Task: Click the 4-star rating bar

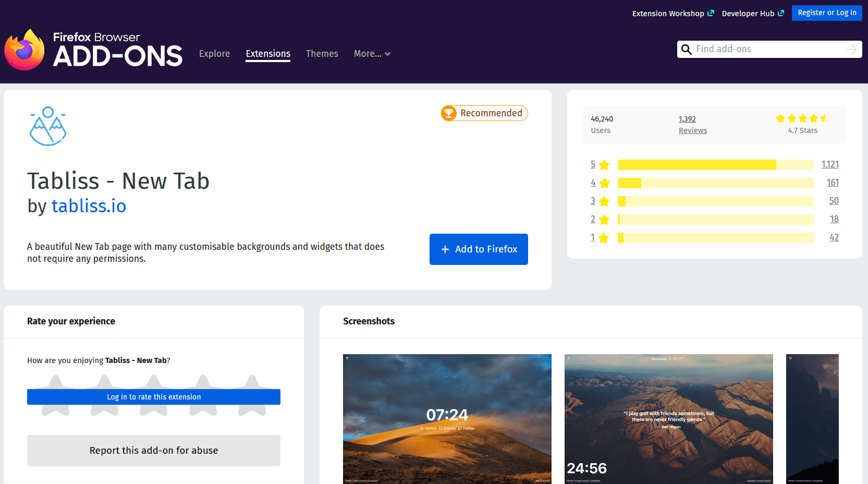Action: click(x=714, y=183)
